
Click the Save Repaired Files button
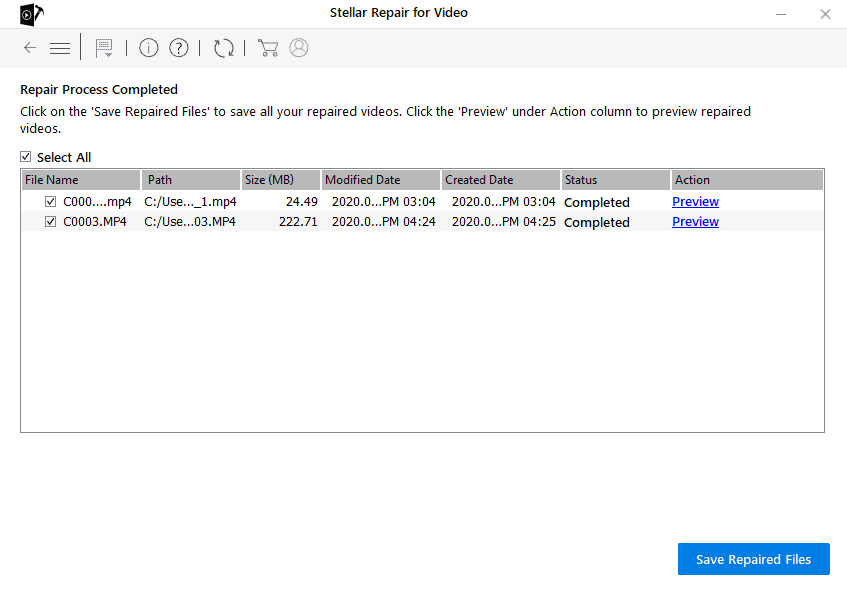tap(753, 559)
